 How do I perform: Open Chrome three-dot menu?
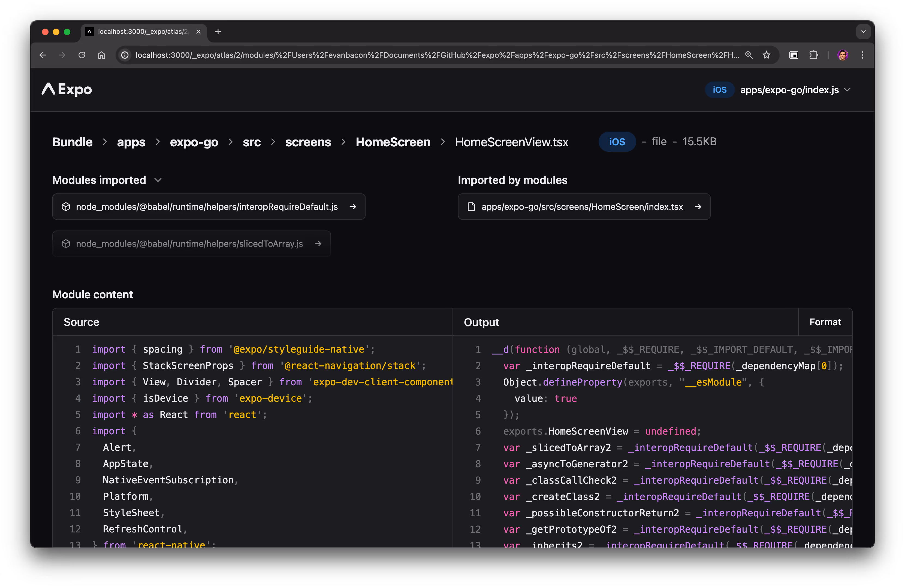click(x=862, y=55)
